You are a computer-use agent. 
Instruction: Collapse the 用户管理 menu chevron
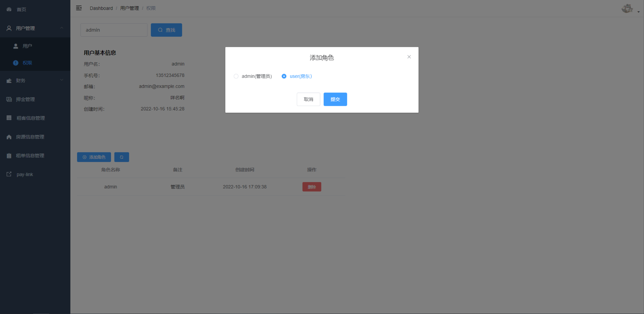pos(61,28)
